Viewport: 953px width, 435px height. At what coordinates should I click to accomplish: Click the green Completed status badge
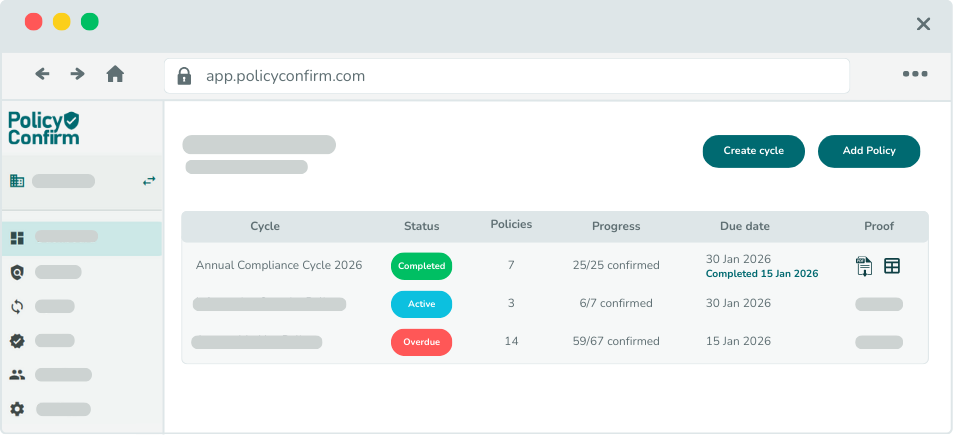click(421, 266)
